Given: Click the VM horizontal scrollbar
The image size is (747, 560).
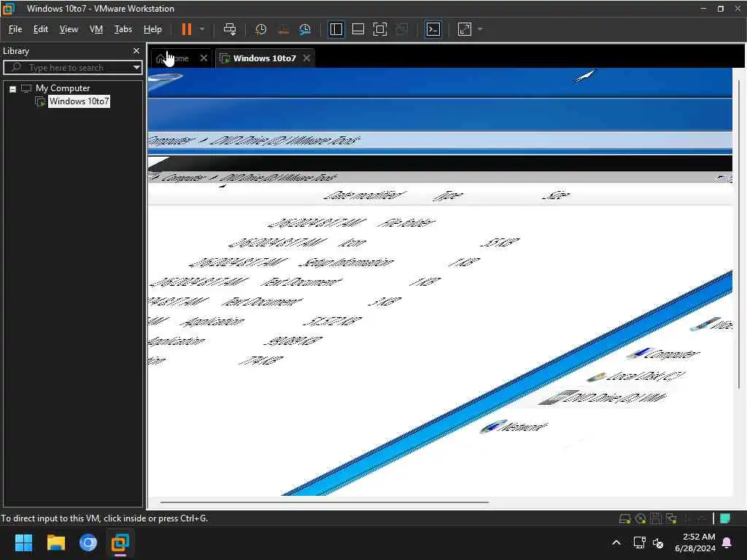Looking at the screenshot, I should point(325,502).
